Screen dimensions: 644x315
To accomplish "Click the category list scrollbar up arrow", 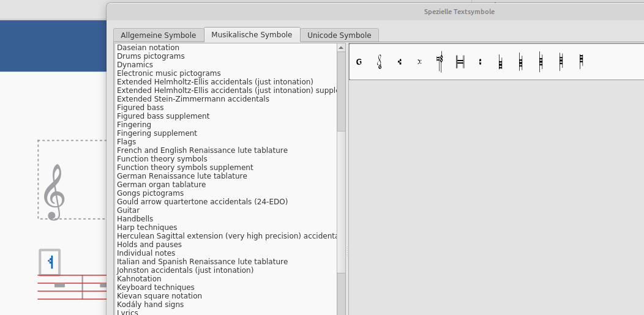I will point(341,48).
